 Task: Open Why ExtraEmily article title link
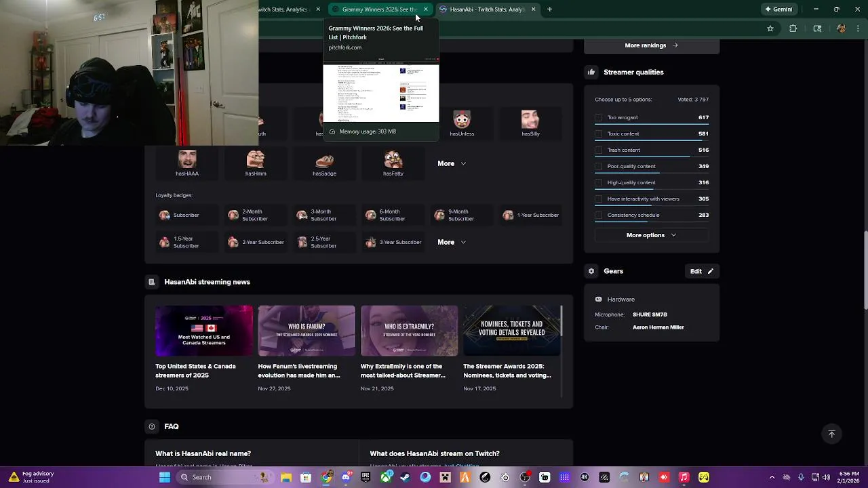click(403, 371)
